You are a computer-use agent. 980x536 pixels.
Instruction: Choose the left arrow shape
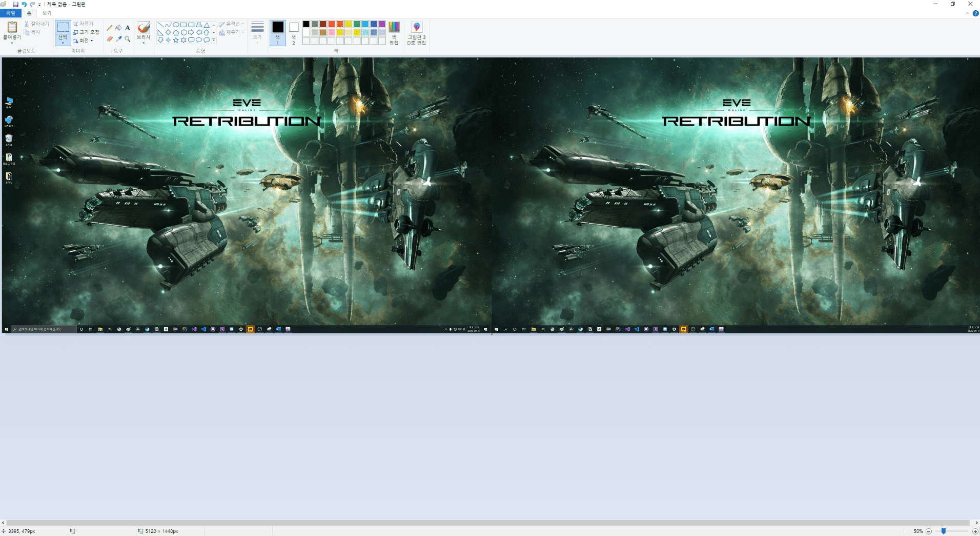(x=199, y=32)
